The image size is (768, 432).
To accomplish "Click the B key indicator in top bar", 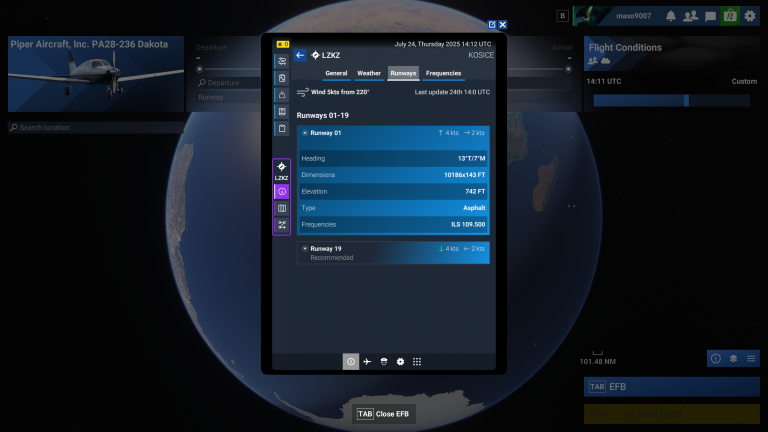I will (562, 16).
